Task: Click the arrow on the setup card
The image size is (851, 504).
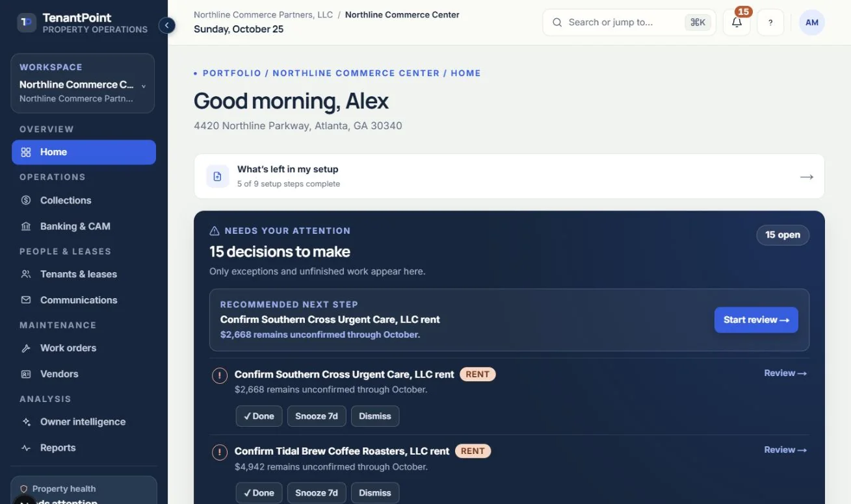Action: 807,177
